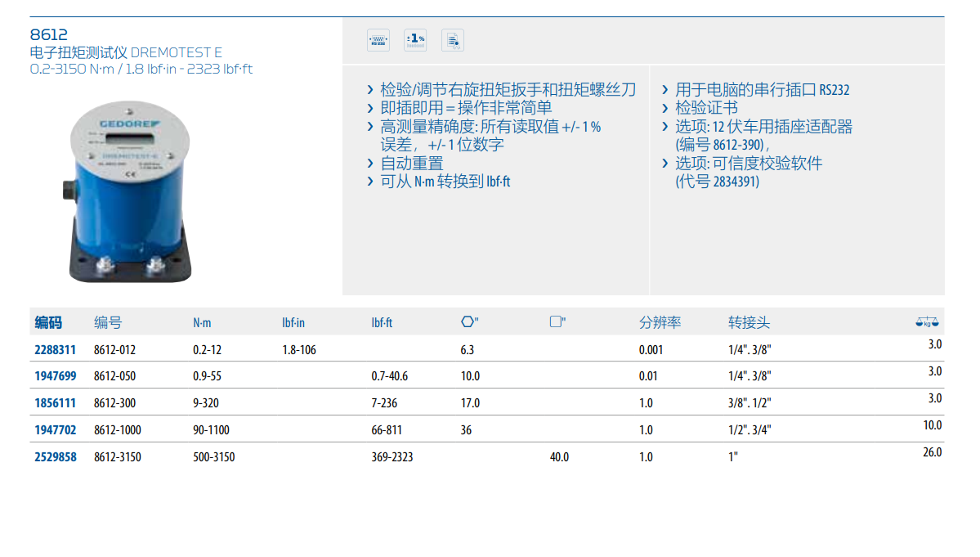The width and height of the screenshot is (980, 557).
Task: Click the 自动重置 feature bullet
Action: pos(411,164)
